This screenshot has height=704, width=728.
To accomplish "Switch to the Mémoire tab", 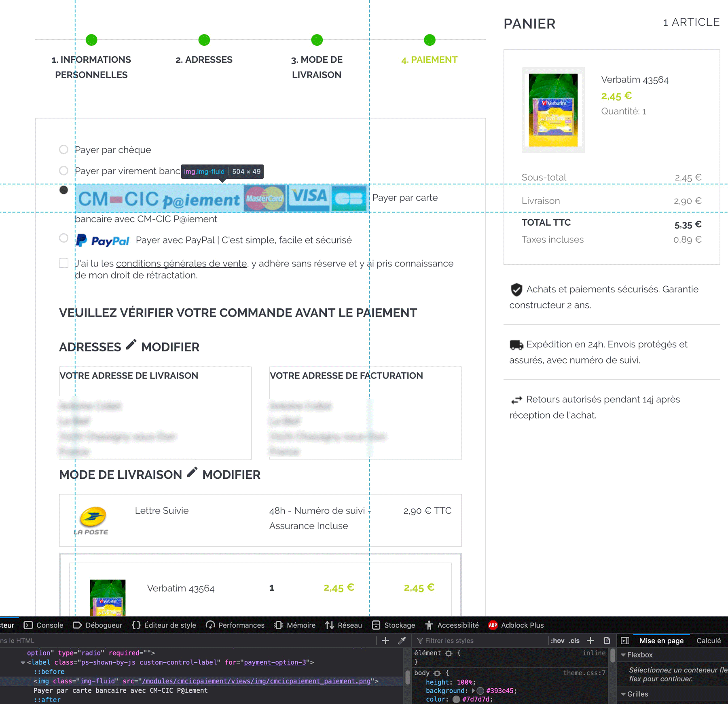I will [295, 625].
